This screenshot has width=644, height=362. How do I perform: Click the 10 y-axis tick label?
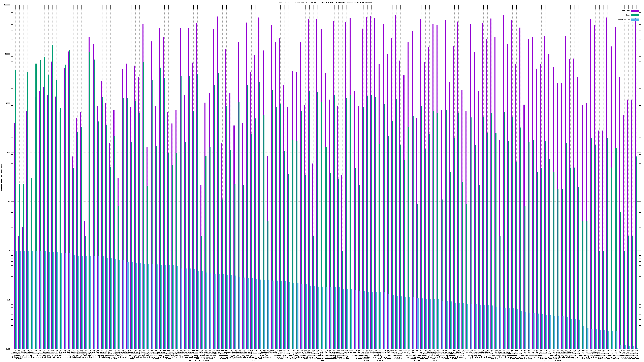pos(9,202)
